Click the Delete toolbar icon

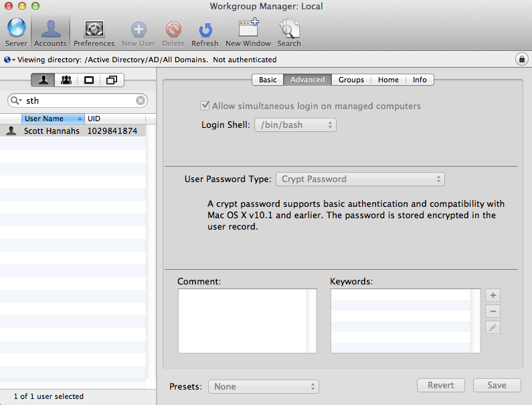tap(173, 33)
